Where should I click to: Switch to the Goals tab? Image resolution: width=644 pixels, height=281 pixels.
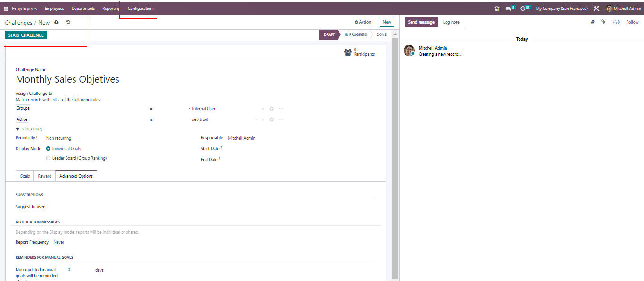click(25, 176)
